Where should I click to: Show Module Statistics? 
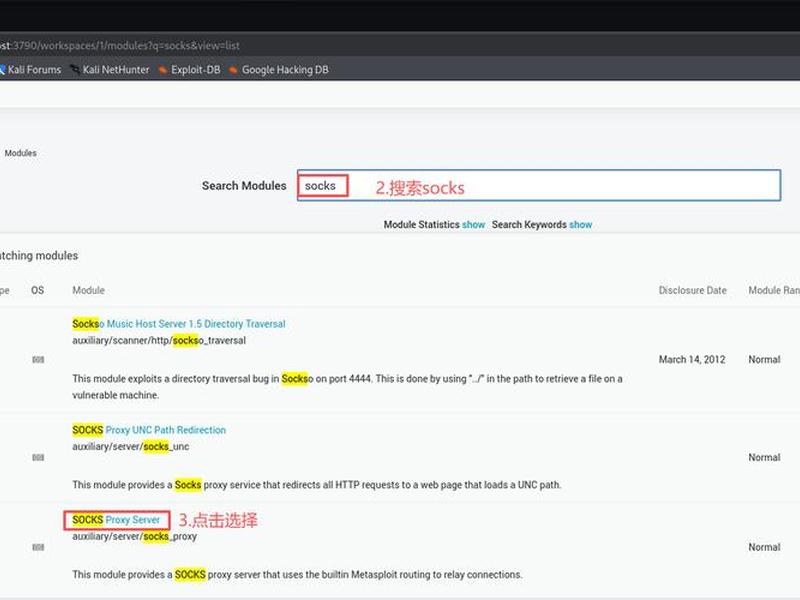(x=473, y=224)
